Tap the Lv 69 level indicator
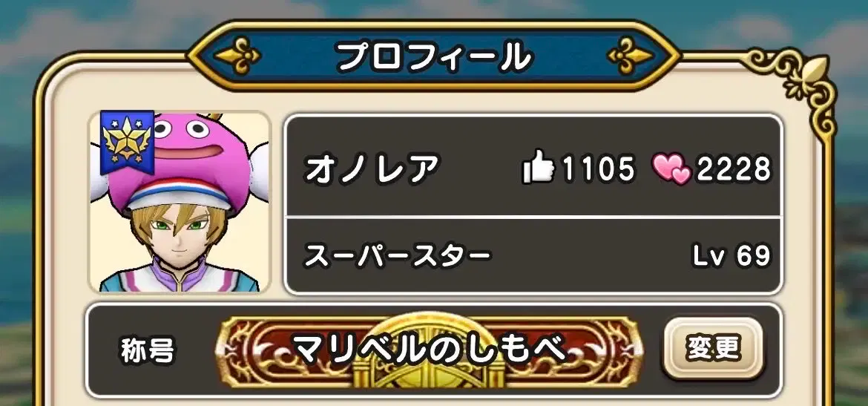Image resolution: width=868 pixels, height=406 pixels. coord(731,256)
